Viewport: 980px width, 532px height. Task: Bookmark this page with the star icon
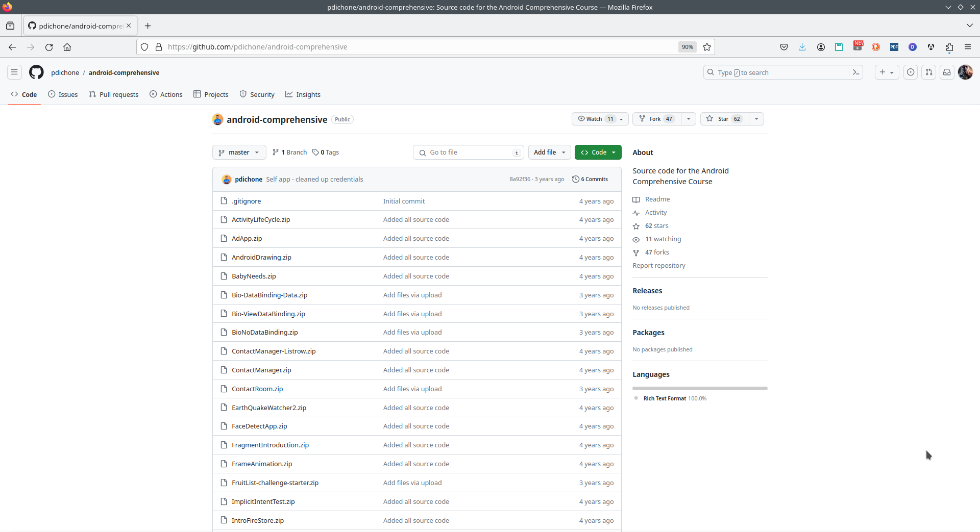[707, 47]
